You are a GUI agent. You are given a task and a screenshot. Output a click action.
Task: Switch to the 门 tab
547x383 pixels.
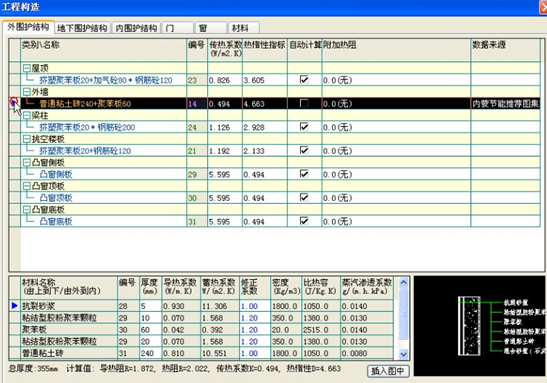coord(178,28)
